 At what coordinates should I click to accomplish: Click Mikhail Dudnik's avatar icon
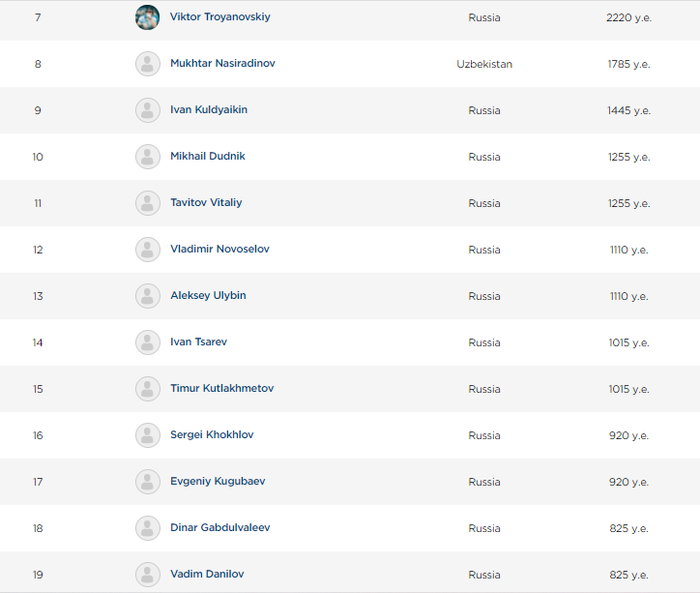(148, 156)
